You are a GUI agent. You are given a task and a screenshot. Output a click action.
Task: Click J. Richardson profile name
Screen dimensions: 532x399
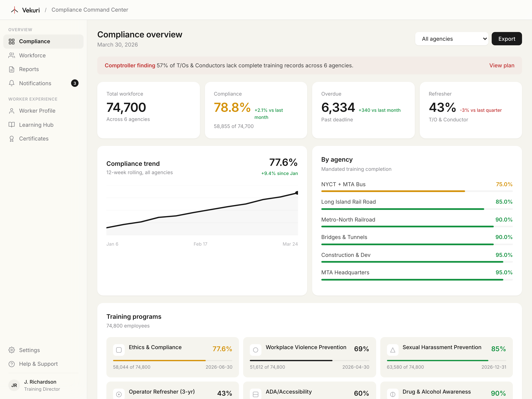click(x=40, y=382)
